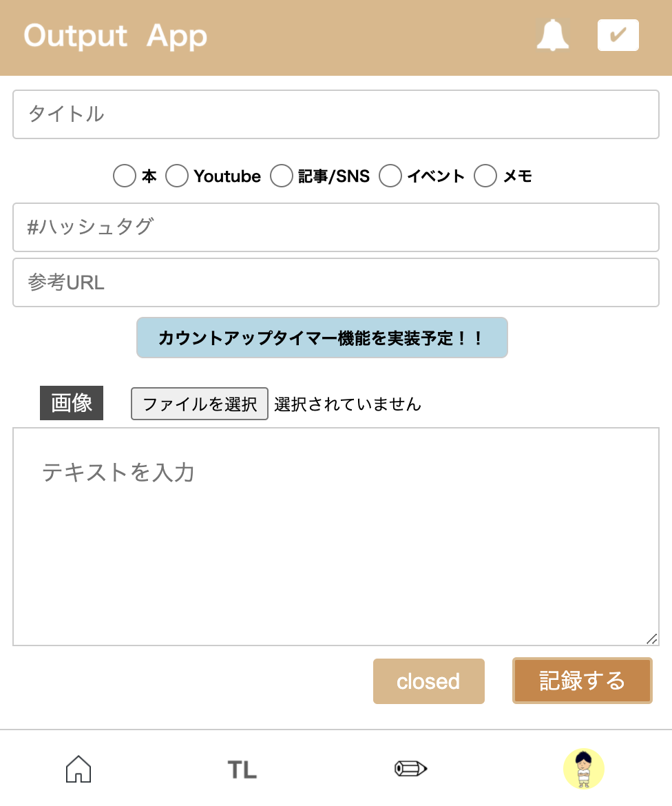Click the closed button

tap(428, 681)
